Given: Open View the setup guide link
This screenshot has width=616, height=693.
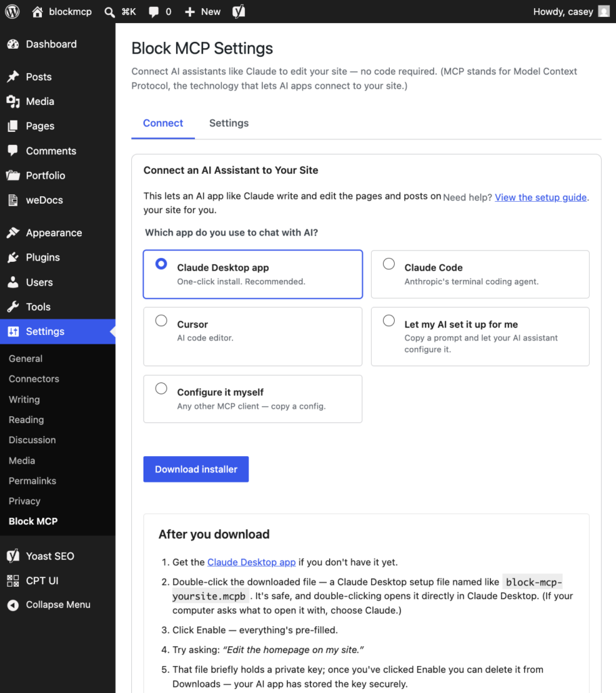Looking at the screenshot, I should tap(540, 198).
